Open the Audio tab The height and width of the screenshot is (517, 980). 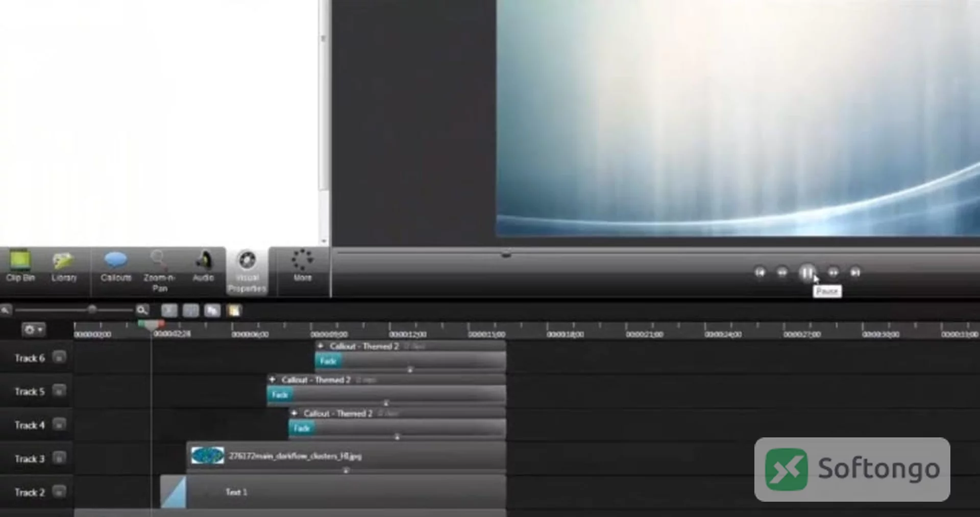pos(203,266)
